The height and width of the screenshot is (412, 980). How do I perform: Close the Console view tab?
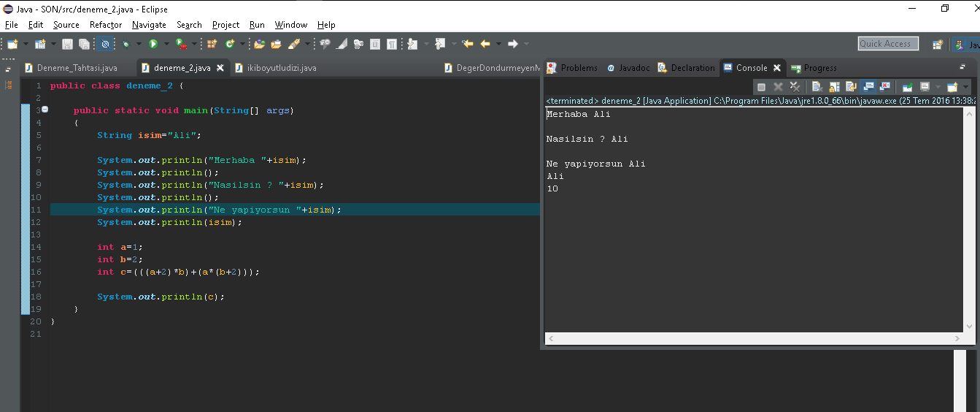pyautogui.click(x=776, y=68)
